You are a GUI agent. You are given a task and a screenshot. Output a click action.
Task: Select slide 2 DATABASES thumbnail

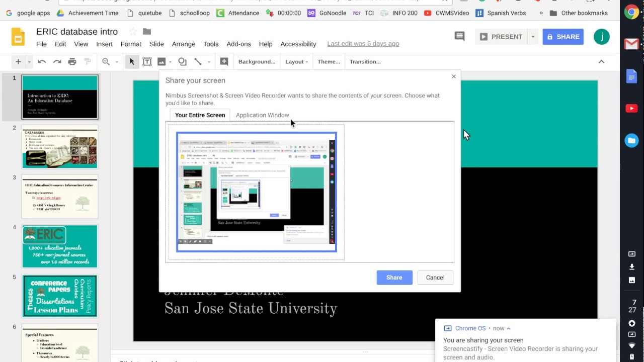[60, 146]
